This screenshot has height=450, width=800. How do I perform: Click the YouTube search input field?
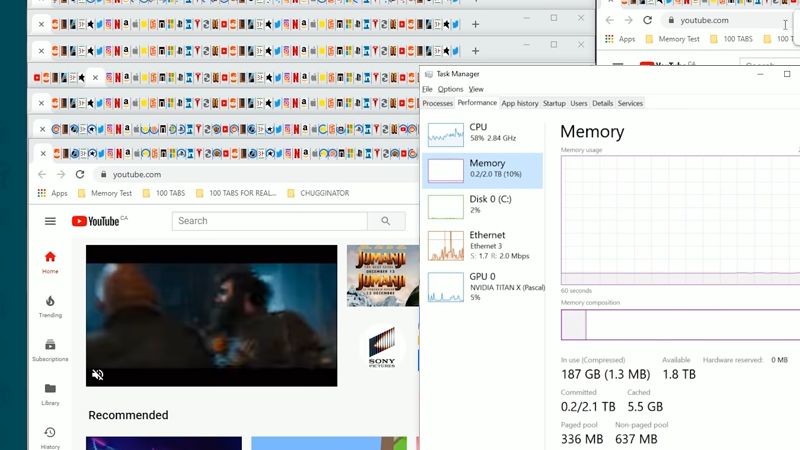(x=268, y=221)
